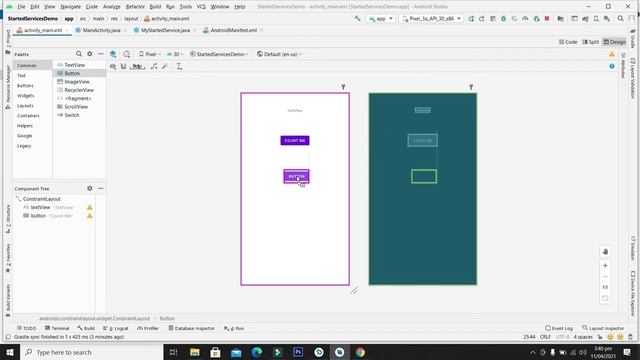640x360 pixels.
Task: Switch to Design view mode
Action: 614,42
